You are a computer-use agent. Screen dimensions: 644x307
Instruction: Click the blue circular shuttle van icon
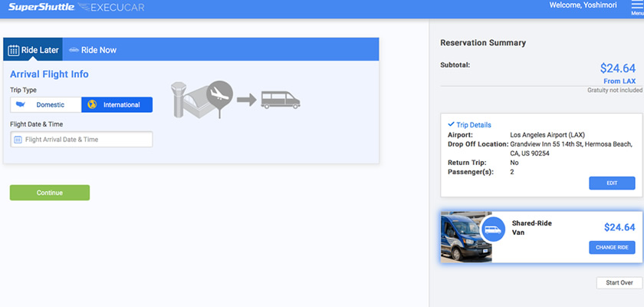coord(493,229)
